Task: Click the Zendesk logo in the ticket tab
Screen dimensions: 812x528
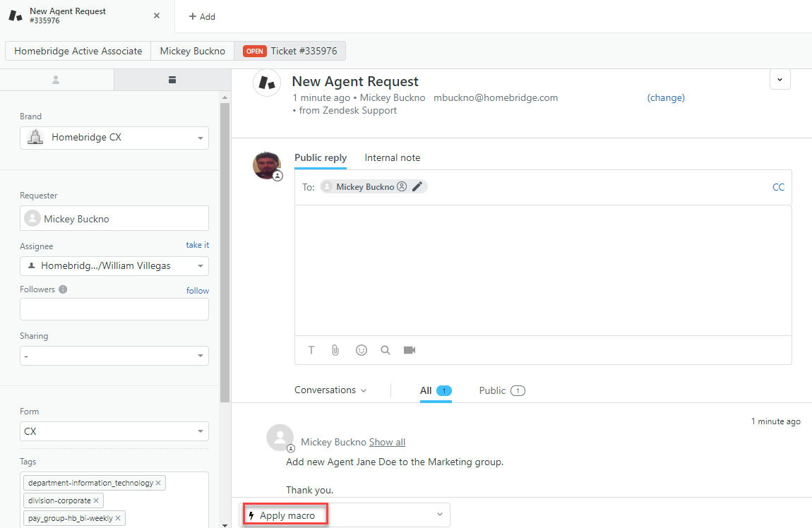Action: coord(16,16)
